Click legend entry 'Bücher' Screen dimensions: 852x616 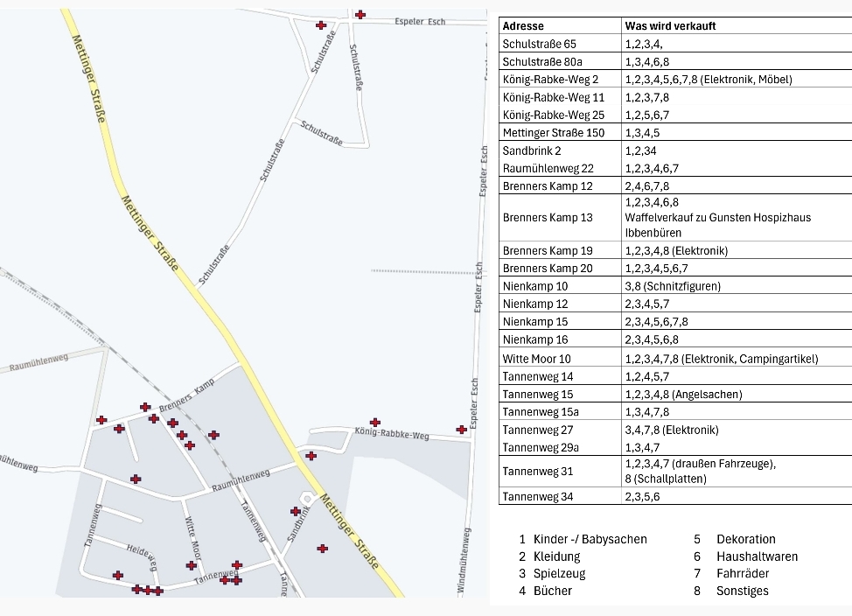[x=553, y=591]
